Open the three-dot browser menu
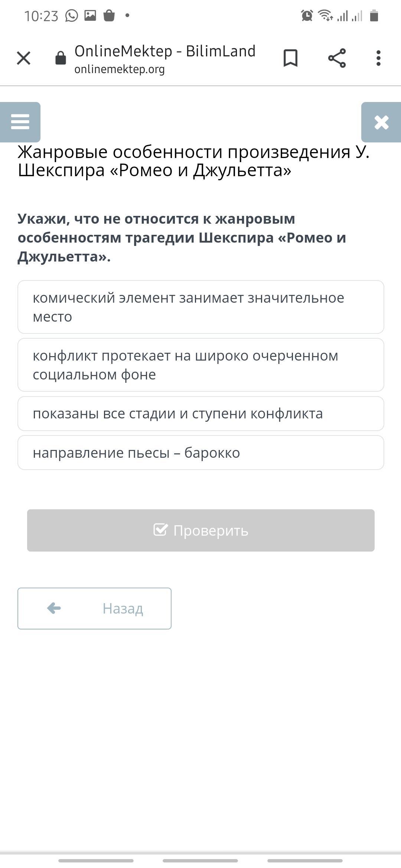Screen dimensions: 401x868 (x=378, y=58)
